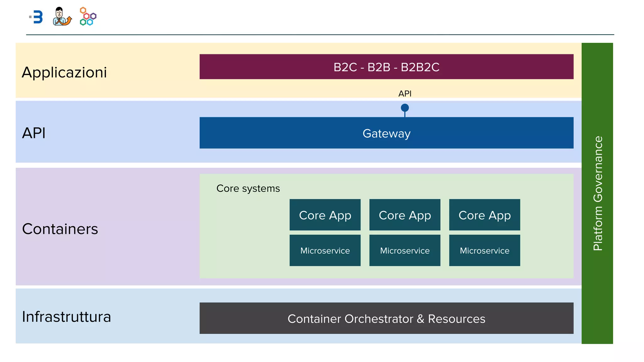Click the leftmost Microservice box

click(x=325, y=250)
